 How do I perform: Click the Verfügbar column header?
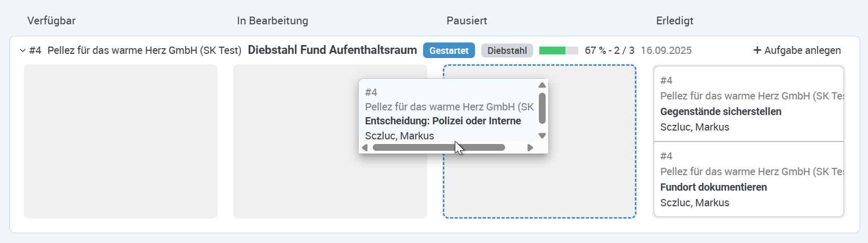51,21
